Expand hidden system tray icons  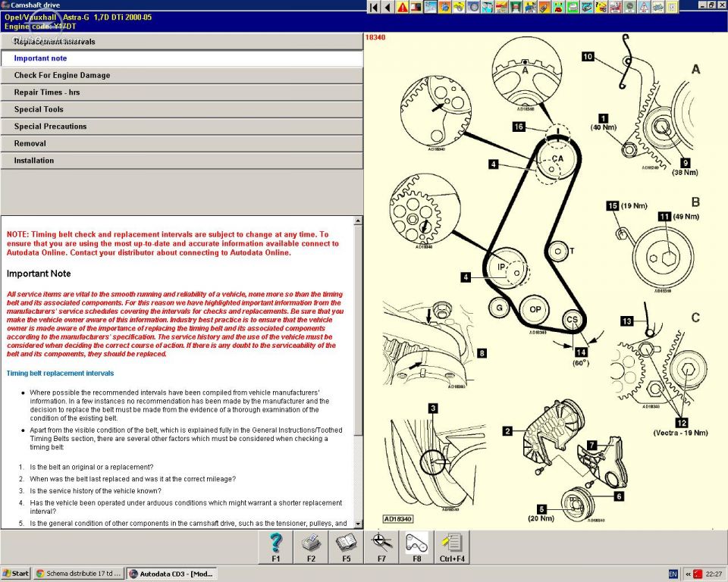(x=688, y=574)
